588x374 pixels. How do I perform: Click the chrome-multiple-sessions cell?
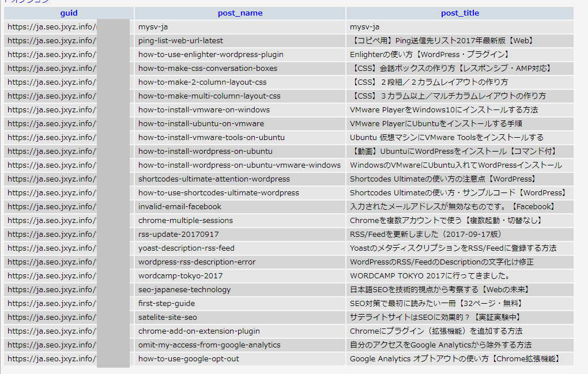click(x=185, y=221)
